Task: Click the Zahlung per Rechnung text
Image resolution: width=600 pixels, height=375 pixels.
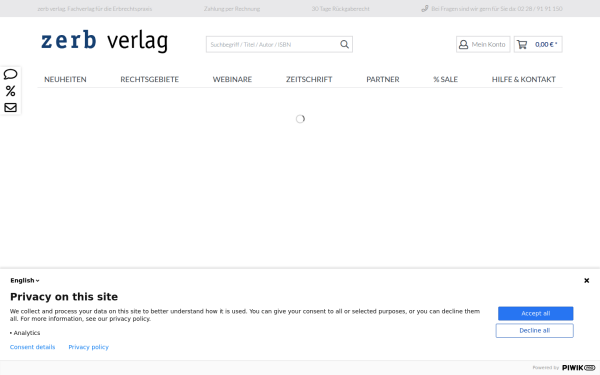Action: [232, 8]
